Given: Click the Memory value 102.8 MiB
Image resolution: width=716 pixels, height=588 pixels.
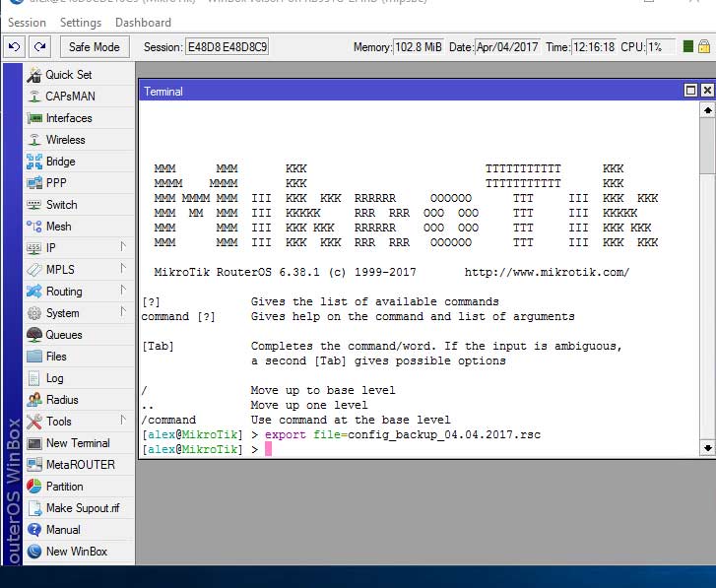Looking at the screenshot, I should 419,47.
